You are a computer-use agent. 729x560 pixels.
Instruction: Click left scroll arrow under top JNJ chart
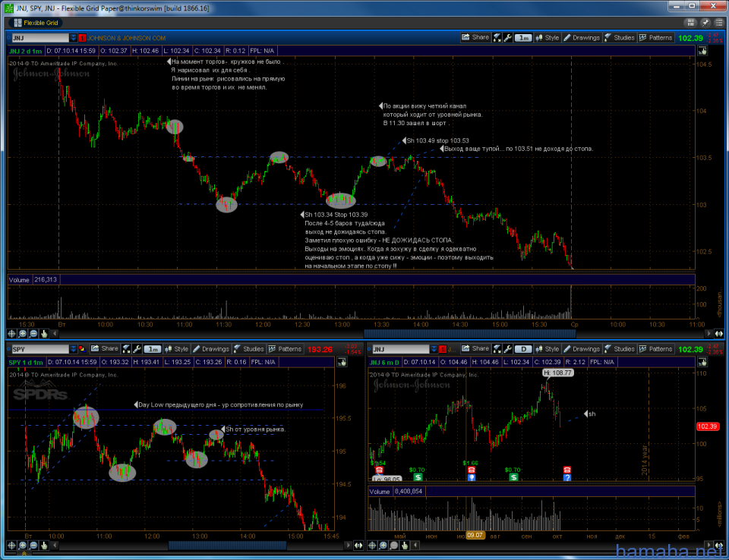pyautogui.click(x=55, y=334)
